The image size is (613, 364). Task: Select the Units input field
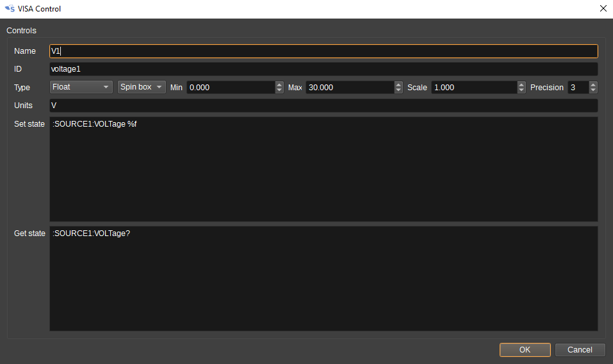[x=323, y=105]
